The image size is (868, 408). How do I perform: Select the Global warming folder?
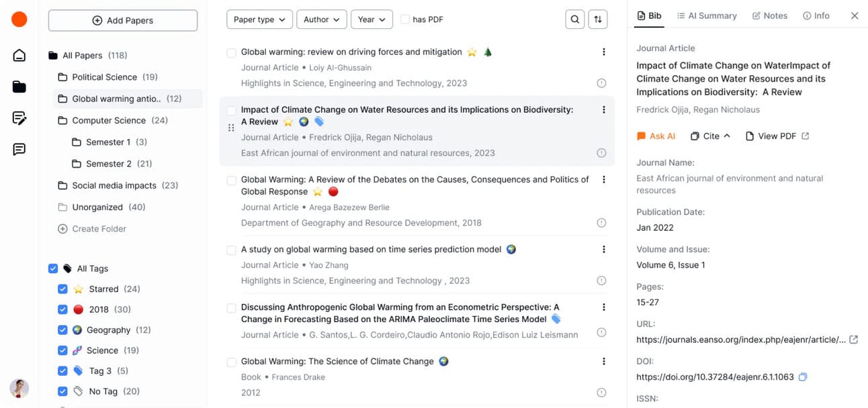128,99
